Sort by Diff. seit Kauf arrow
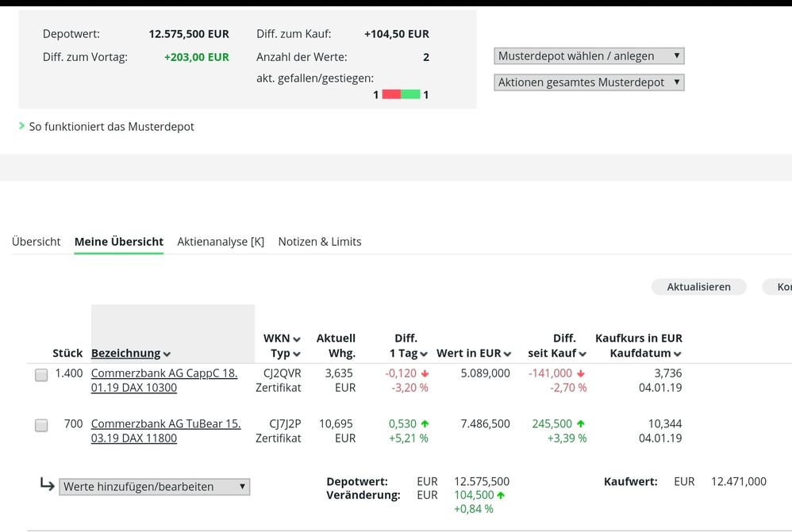The height and width of the screenshot is (532, 792). pyautogui.click(x=582, y=353)
